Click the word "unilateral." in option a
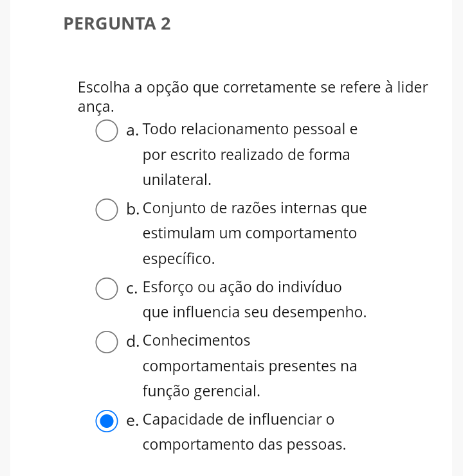This screenshot has width=463, height=476. 177,180
